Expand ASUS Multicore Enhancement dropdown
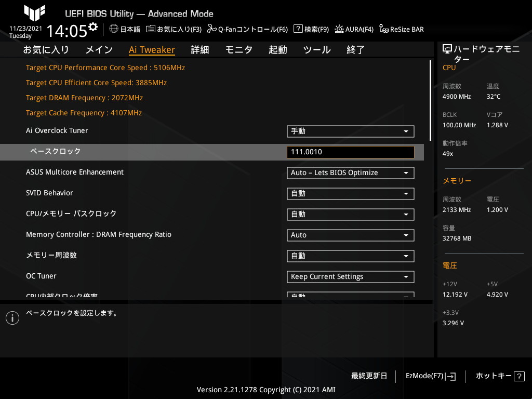This screenshot has height=399, width=532. [x=351, y=172]
